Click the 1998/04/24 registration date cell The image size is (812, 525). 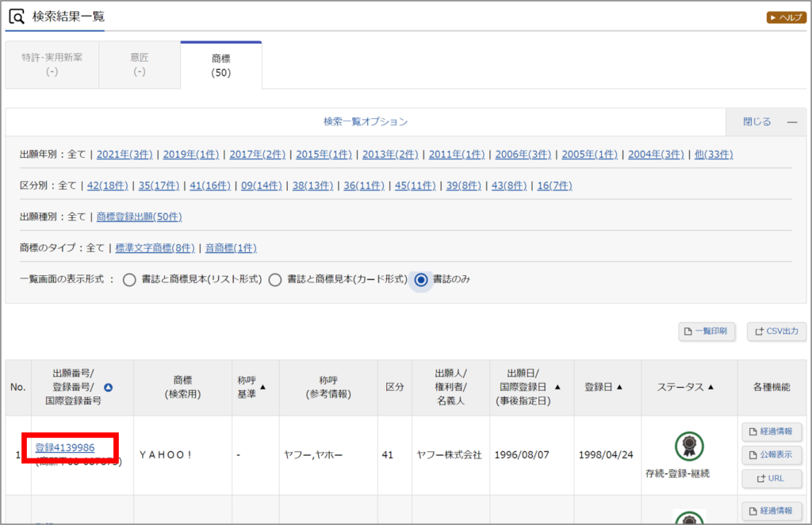pyautogui.click(x=606, y=455)
